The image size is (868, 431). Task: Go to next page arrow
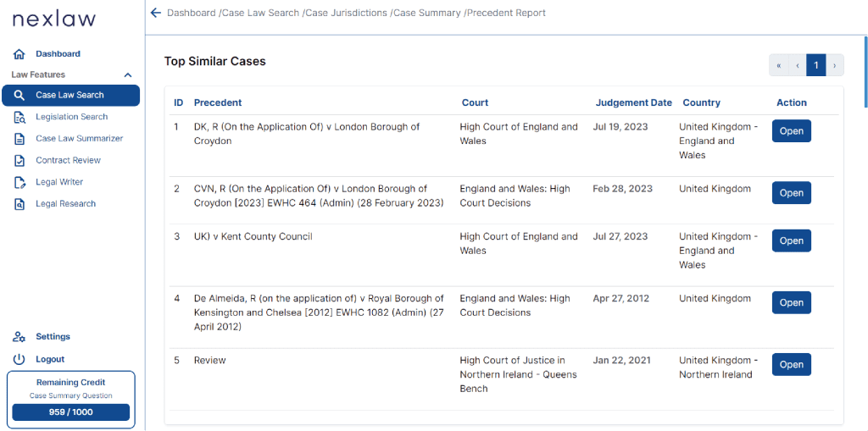tap(835, 65)
